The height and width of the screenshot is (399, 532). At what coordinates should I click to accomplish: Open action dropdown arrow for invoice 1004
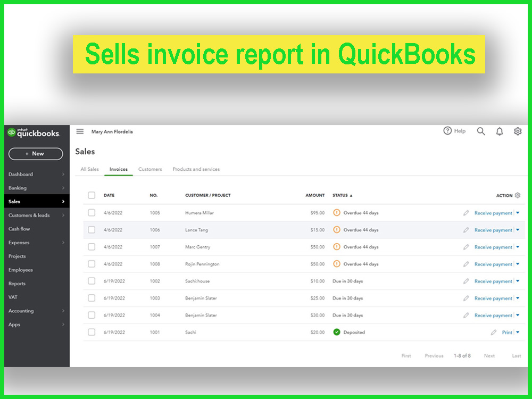(518, 315)
